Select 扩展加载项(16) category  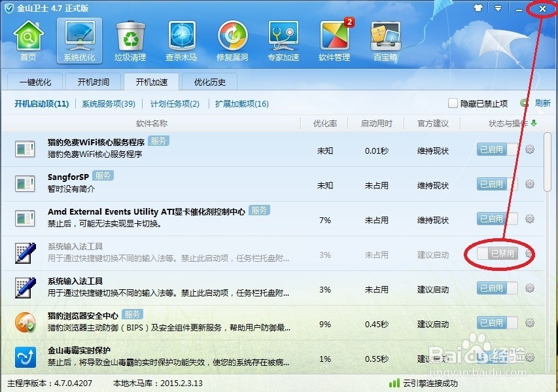tap(241, 103)
